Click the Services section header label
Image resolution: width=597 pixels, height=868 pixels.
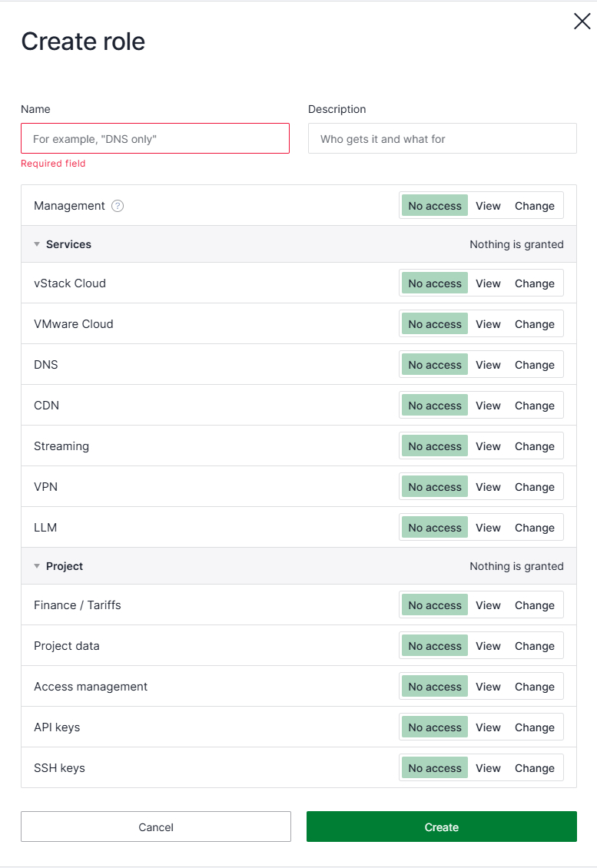click(68, 244)
